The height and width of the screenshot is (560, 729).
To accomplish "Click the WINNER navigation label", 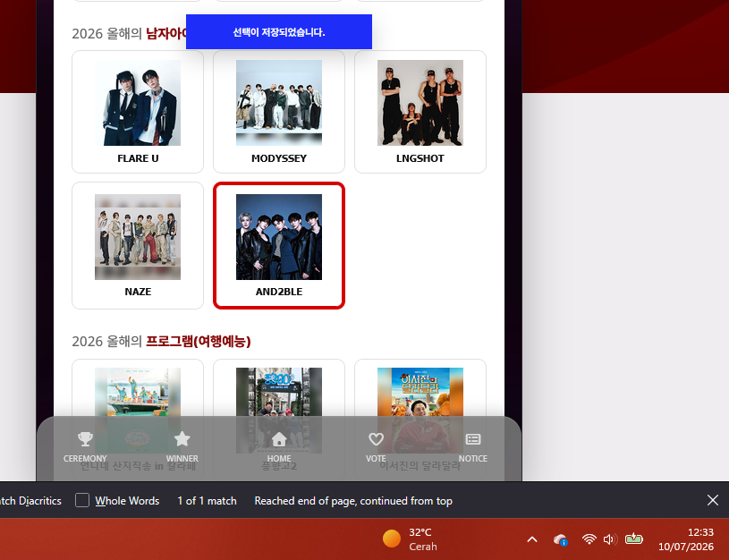I will (182, 459).
